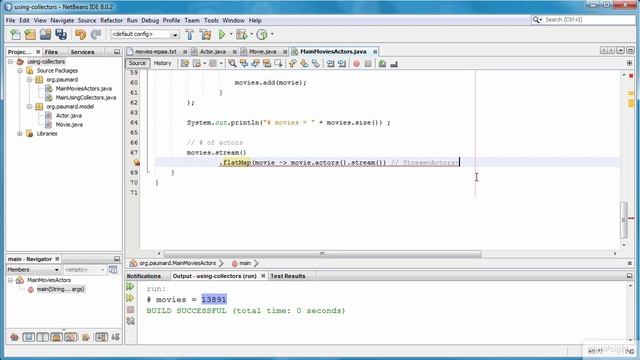Viewport: 640px width, 360px height.
Task: Click the line 68 hint lightbulb icon
Action: coord(137,162)
